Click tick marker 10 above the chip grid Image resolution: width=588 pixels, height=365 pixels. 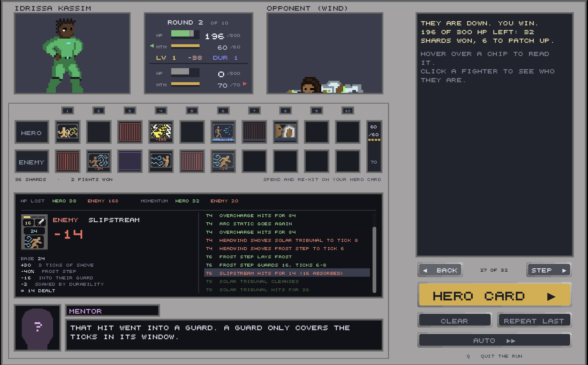(348, 111)
